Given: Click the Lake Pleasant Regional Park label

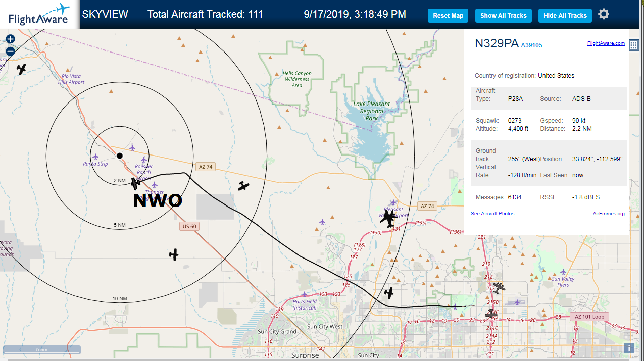Looking at the screenshot, I should [x=371, y=111].
